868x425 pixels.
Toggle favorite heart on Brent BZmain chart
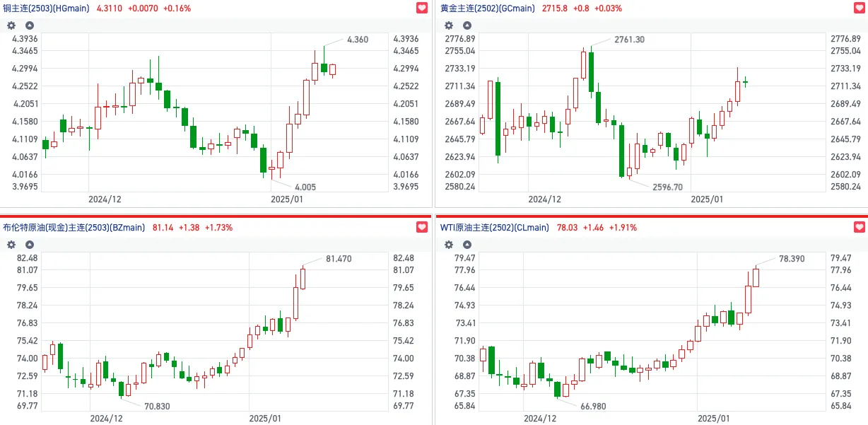(422, 228)
